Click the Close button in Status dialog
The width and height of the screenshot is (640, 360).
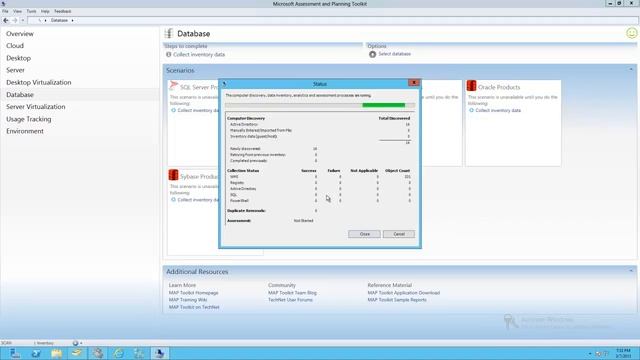click(364, 234)
